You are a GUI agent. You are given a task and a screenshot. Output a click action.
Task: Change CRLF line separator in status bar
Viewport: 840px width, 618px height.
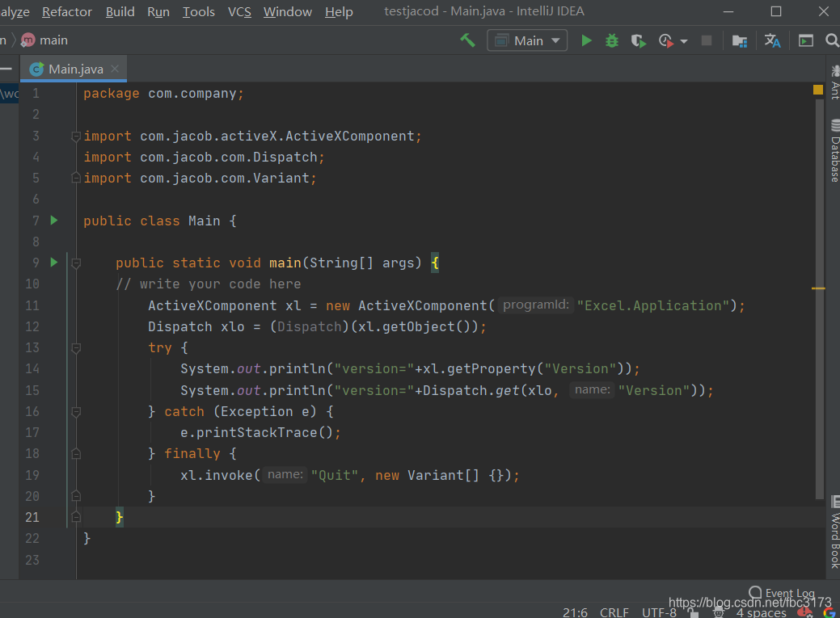coord(614,612)
